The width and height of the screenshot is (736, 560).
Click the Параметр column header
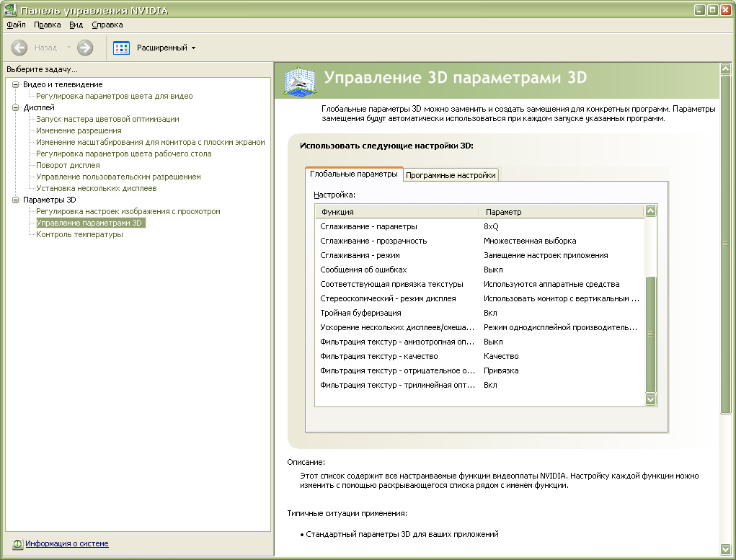[x=562, y=212]
